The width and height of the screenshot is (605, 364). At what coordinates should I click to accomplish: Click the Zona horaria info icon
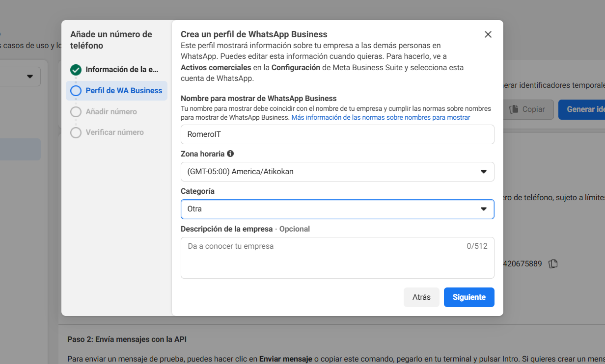[230, 154]
